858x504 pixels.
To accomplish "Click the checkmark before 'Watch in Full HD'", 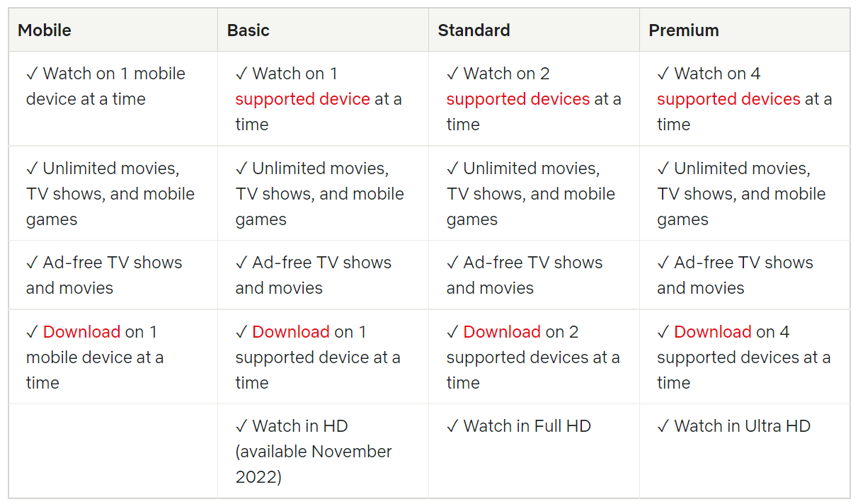I will [452, 426].
